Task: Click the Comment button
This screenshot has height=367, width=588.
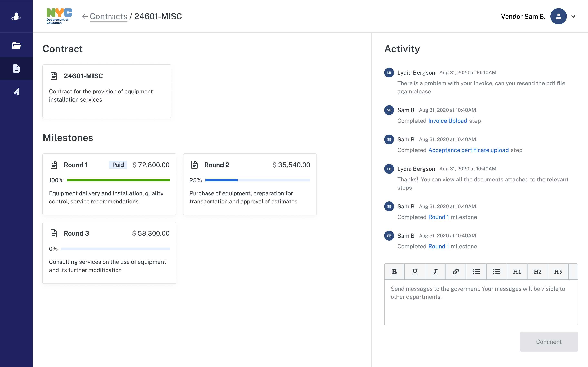Action: point(549,342)
